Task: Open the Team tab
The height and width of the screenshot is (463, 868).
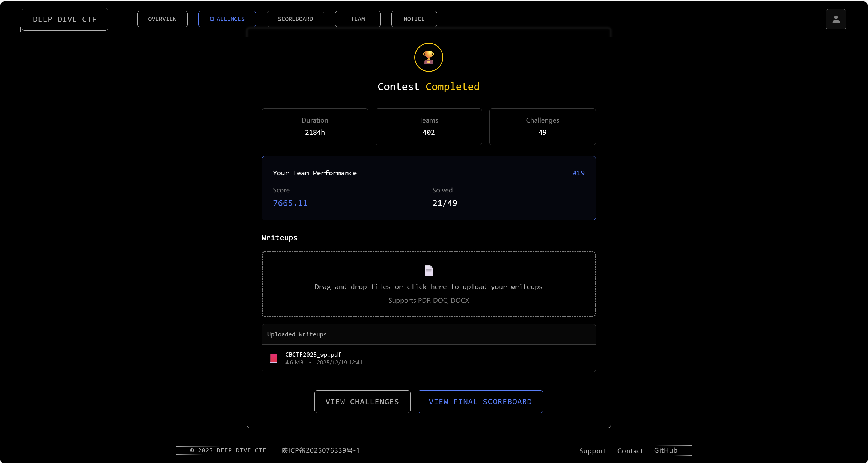Action: (x=358, y=19)
